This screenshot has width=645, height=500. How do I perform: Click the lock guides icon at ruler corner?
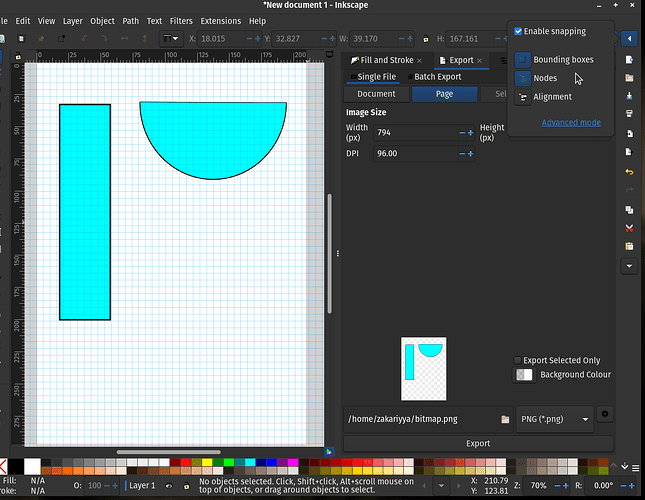[18, 56]
